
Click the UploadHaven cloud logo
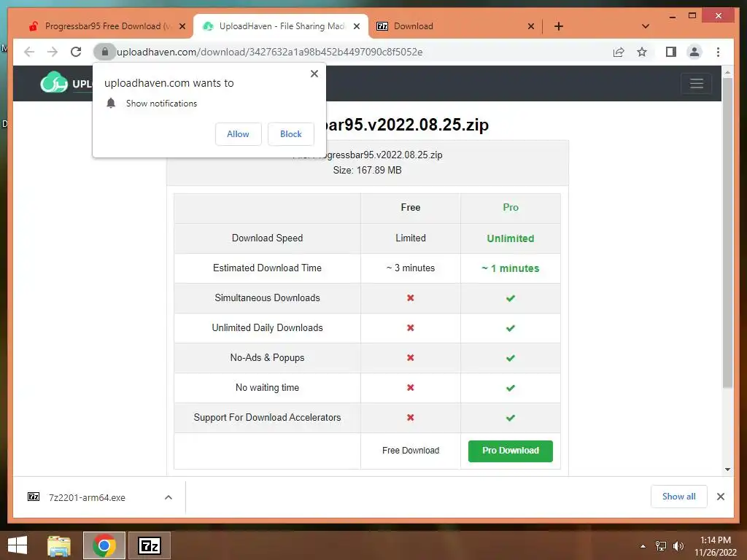click(54, 83)
